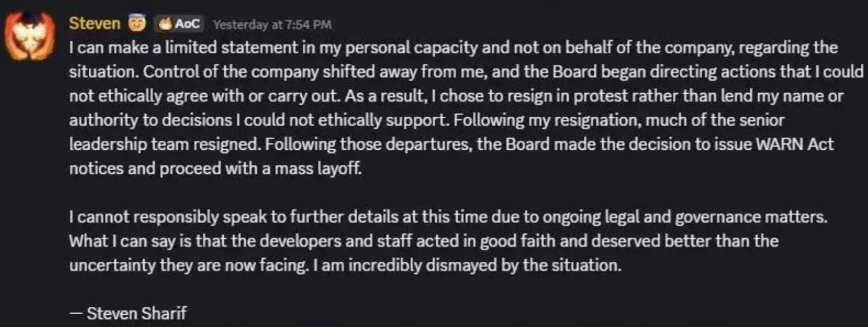
Task: Click the flame icon in the AoC tag
Action: (x=164, y=23)
